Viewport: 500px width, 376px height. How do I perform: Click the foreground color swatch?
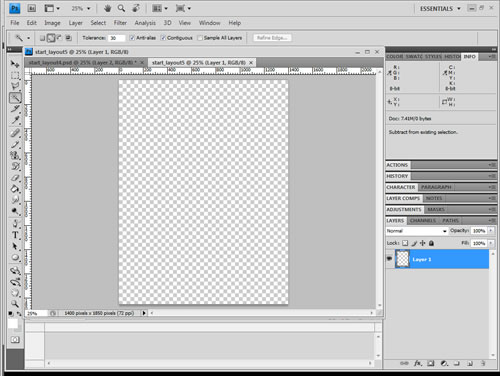(13, 323)
